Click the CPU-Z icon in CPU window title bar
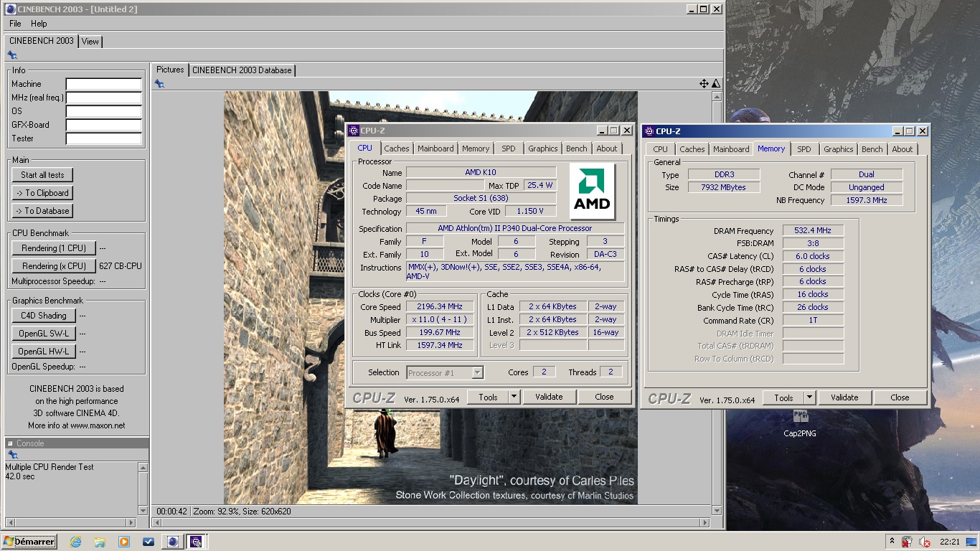 [x=353, y=131]
